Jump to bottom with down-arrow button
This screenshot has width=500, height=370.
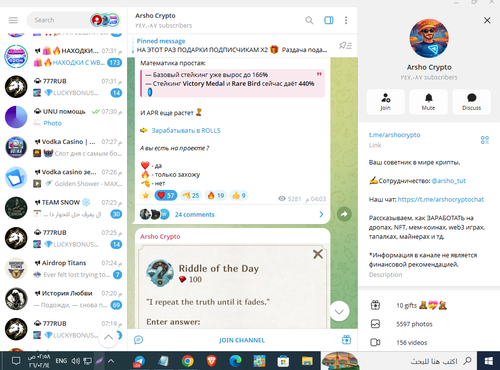pyautogui.click(x=339, y=311)
